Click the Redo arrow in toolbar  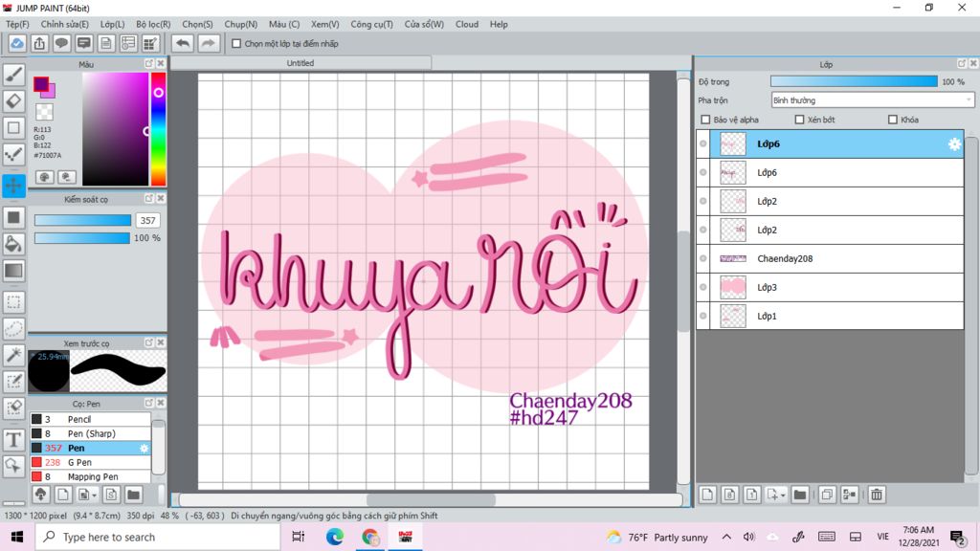point(208,44)
